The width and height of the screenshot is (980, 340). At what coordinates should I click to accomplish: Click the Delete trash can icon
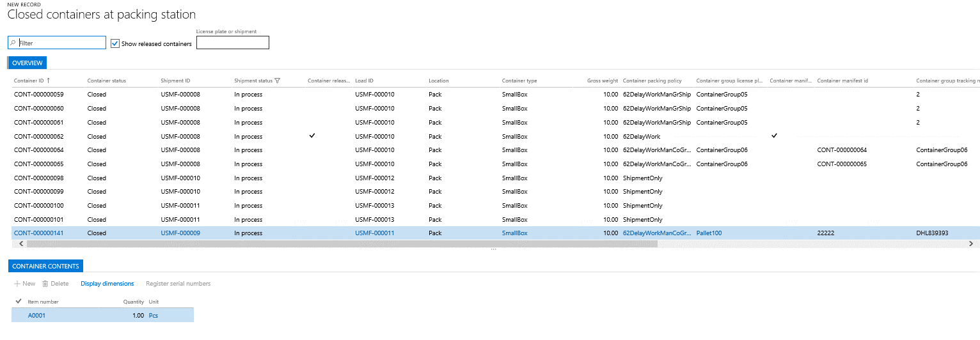(45, 284)
